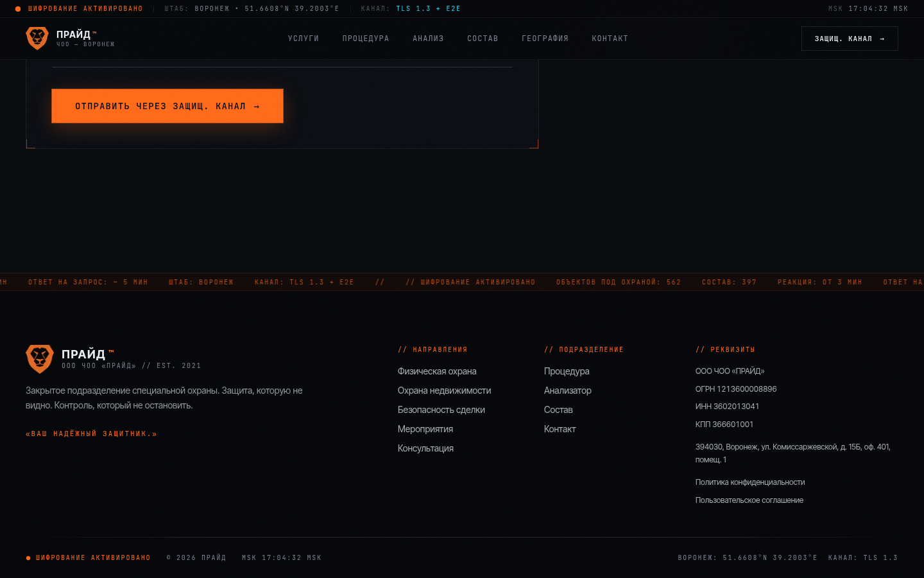This screenshot has height=578, width=924.
Task: Open the Безопасность сделки link
Action: tap(441, 410)
